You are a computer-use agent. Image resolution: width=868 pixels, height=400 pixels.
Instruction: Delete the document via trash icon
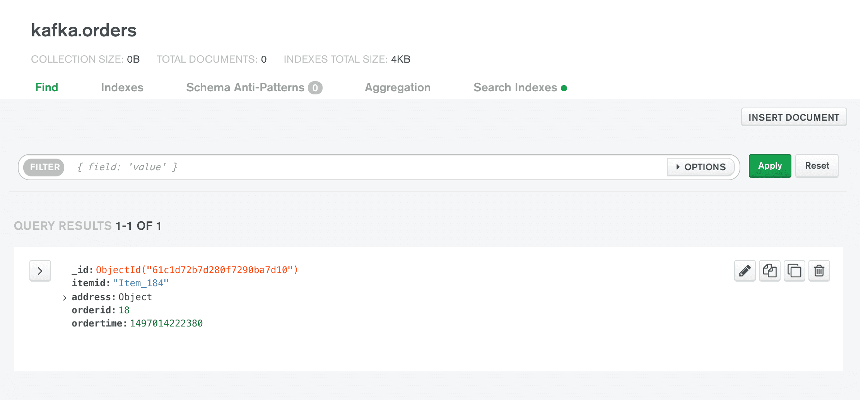pyautogui.click(x=819, y=271)
